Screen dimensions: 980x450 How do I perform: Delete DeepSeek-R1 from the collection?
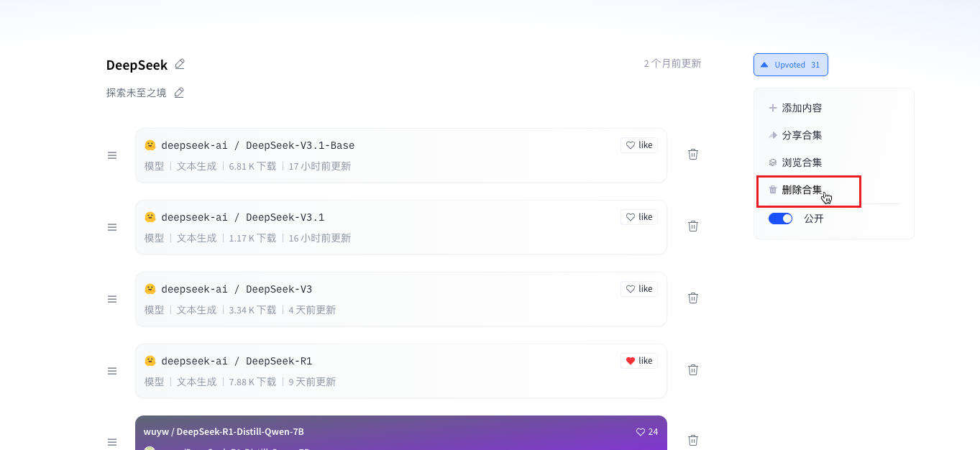tap(693, 369)
